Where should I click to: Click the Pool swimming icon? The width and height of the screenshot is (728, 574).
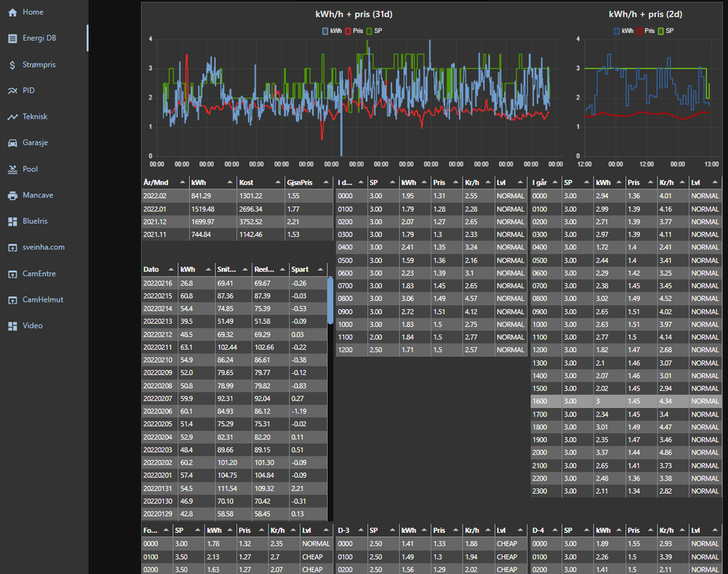pos(12,169)
